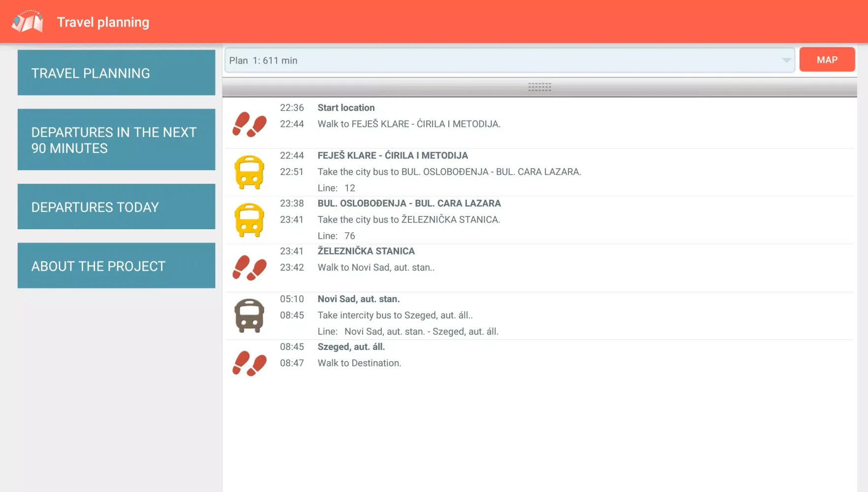Click the dropdown arrow of plan selector

click(x=786, y=61)
